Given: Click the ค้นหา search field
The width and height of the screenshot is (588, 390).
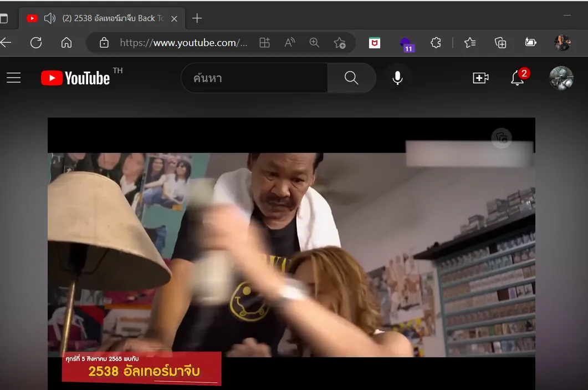Looking at the screenshot, I should (254, 78).
